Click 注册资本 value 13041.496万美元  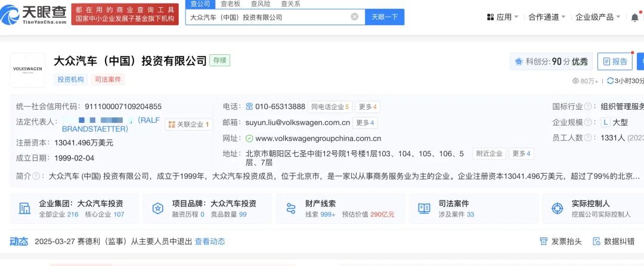pyautogui.click(x=84, y=143)
